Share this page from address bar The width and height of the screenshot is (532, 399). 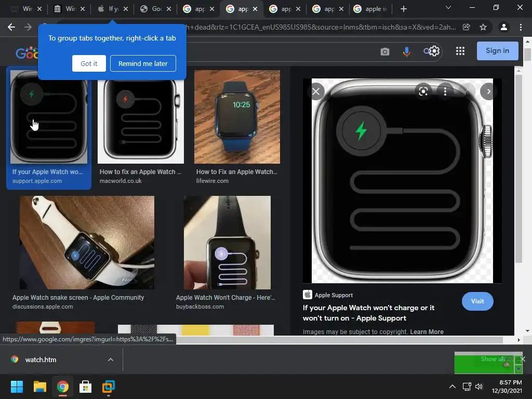(467, 27)
